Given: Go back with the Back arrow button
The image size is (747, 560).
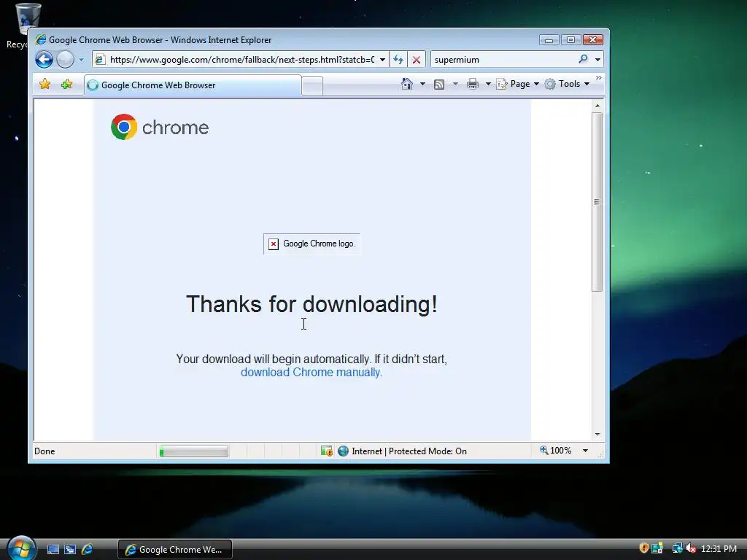Looking at the screenshot, I should click(44, 60).
